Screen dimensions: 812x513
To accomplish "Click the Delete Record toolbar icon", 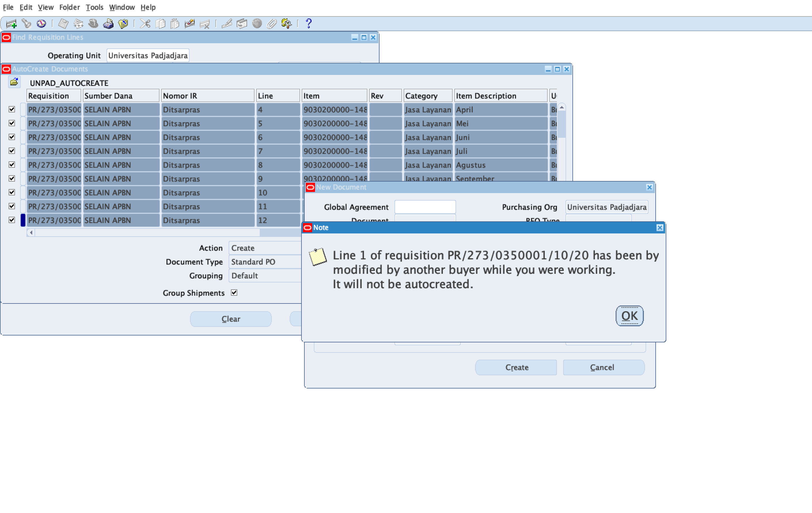I will click(205, 24).
